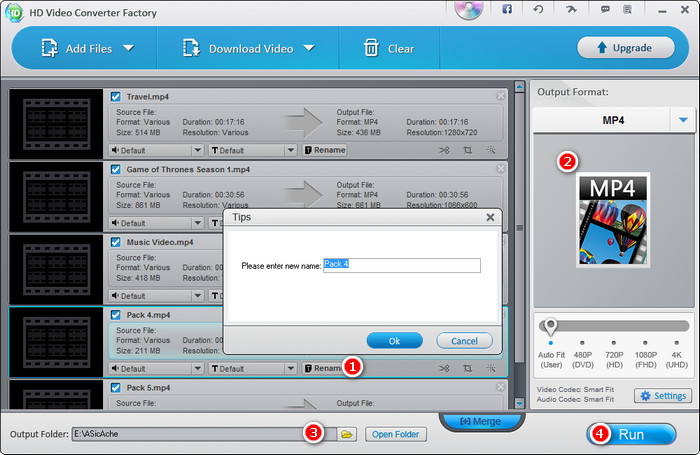Open Travel.mp4 audio track Default dropdown
The height and width of the screenshot is (455, 700).
[156, 150]
